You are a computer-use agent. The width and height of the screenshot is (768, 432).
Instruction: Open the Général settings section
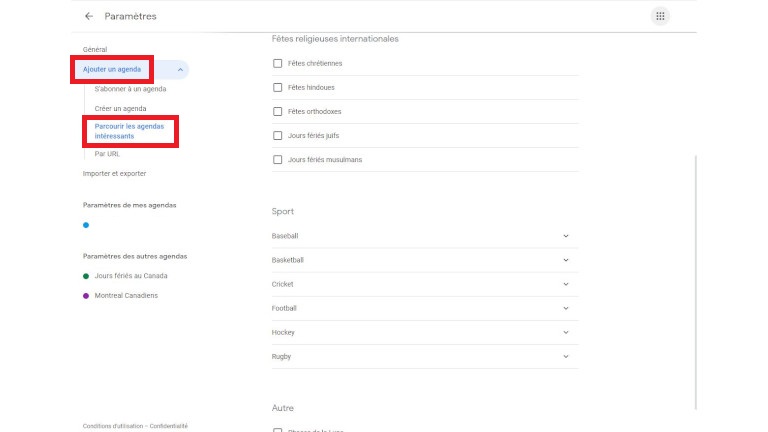point(95,49)
